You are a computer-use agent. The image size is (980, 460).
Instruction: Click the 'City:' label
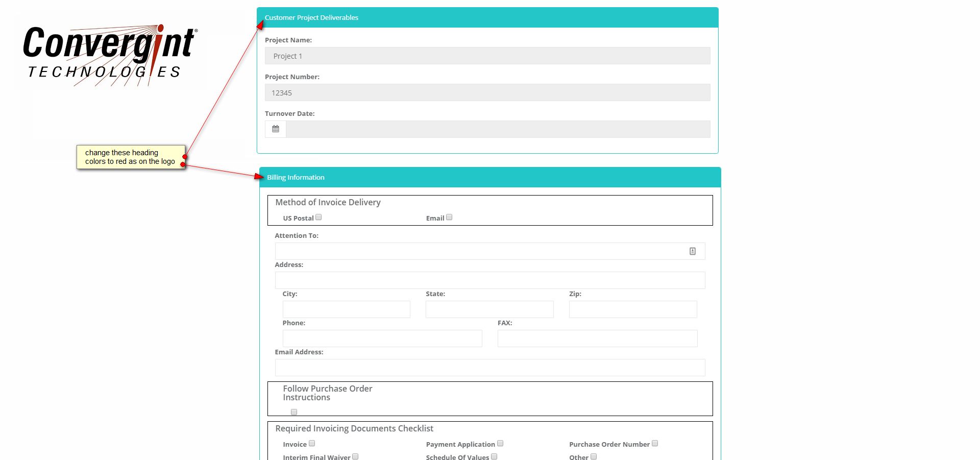click(290, 294)
